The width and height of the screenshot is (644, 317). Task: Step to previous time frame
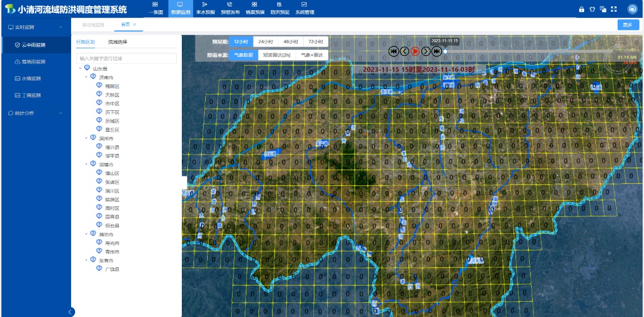tap(404, 51)
